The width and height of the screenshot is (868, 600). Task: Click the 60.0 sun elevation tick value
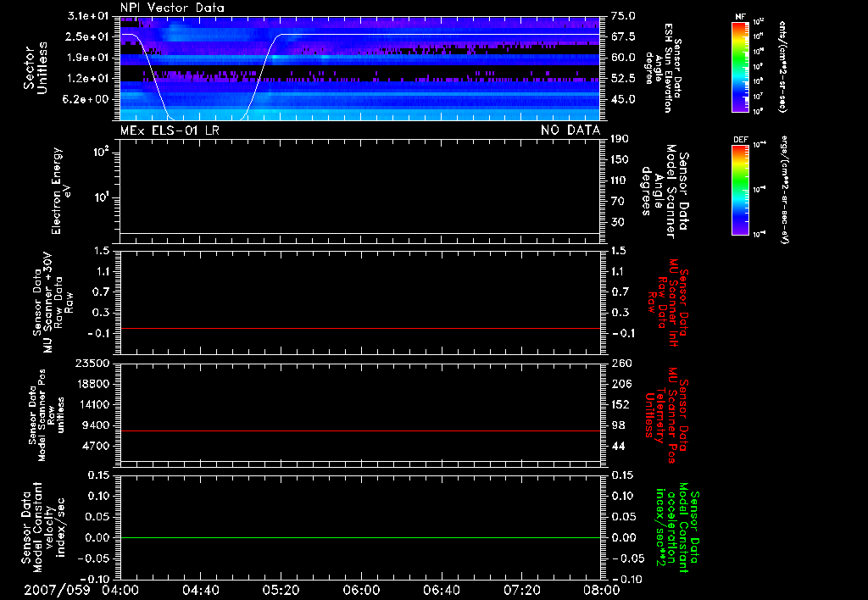623,58
